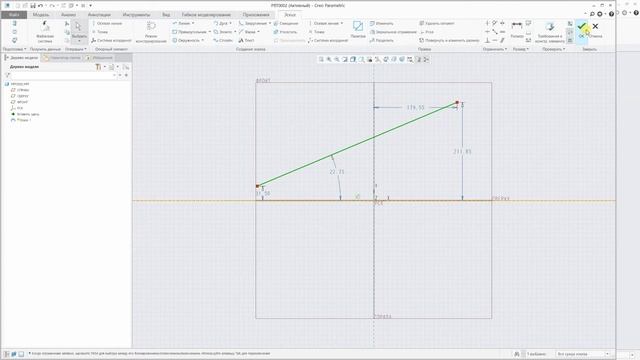The image size is (640, 360).
Task: Select the Offset (Смещение) tool
Action: pos(286,23)
